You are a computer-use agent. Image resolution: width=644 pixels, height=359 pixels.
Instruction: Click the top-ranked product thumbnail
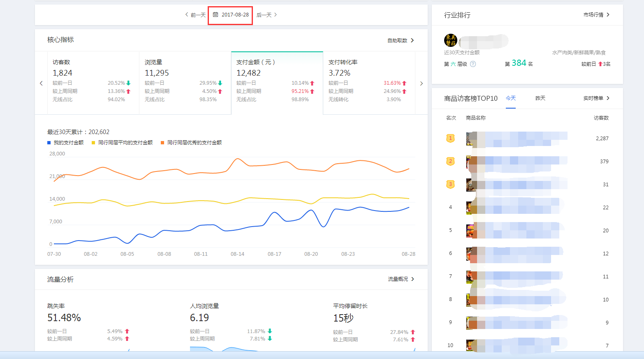point(471,139)
